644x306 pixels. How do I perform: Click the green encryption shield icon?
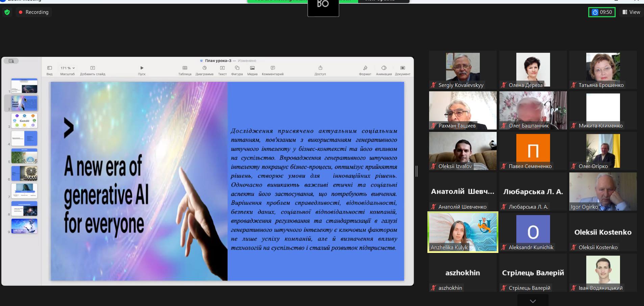tap(7, 12)
